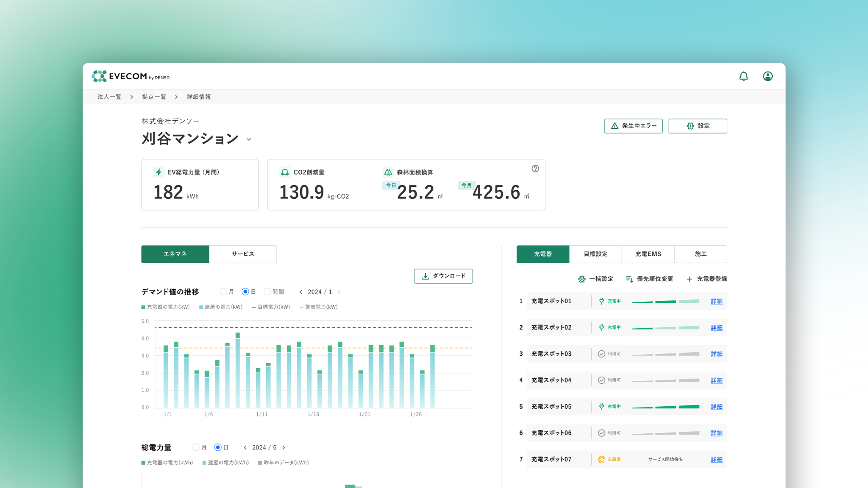Select 月 radio in 総電力量 section
This screenshot has width=868, height=488.
pos(195,447)
